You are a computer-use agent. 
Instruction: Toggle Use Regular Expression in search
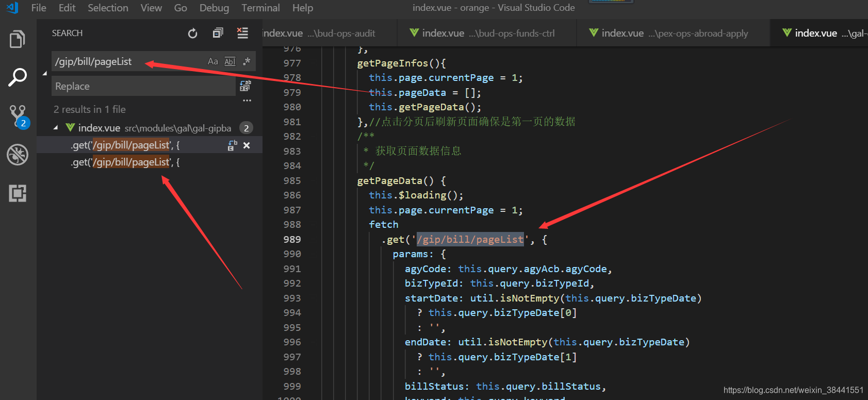247,61
